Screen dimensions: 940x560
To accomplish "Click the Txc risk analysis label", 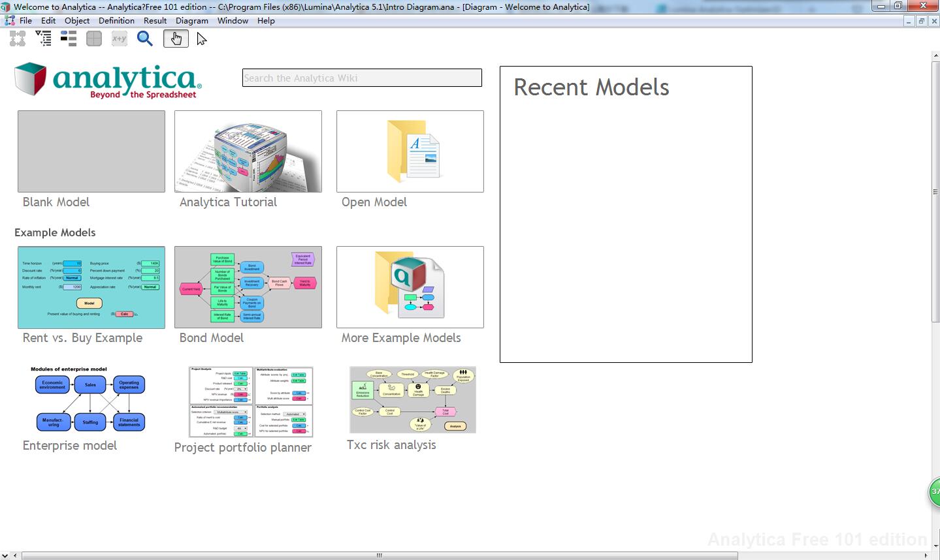I will coord(391,445).
